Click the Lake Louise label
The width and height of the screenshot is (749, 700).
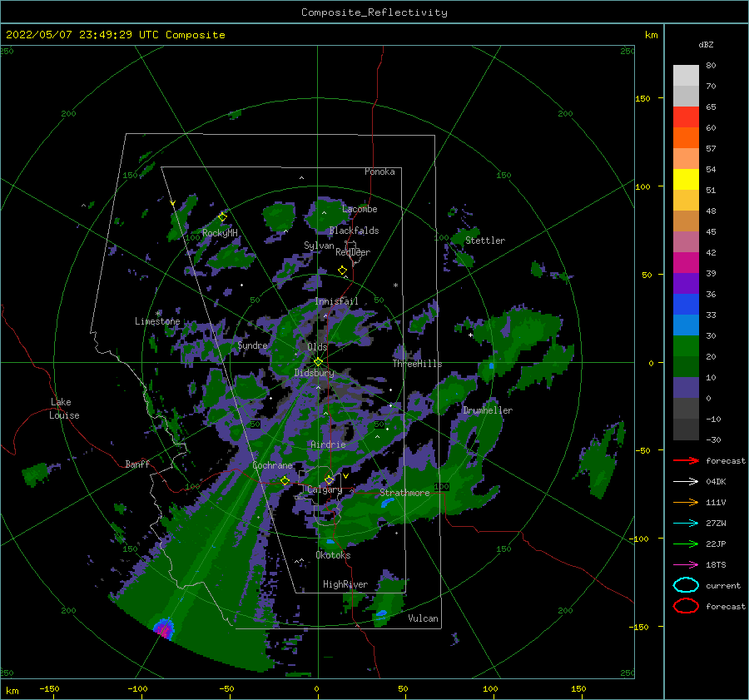point(64,409)
